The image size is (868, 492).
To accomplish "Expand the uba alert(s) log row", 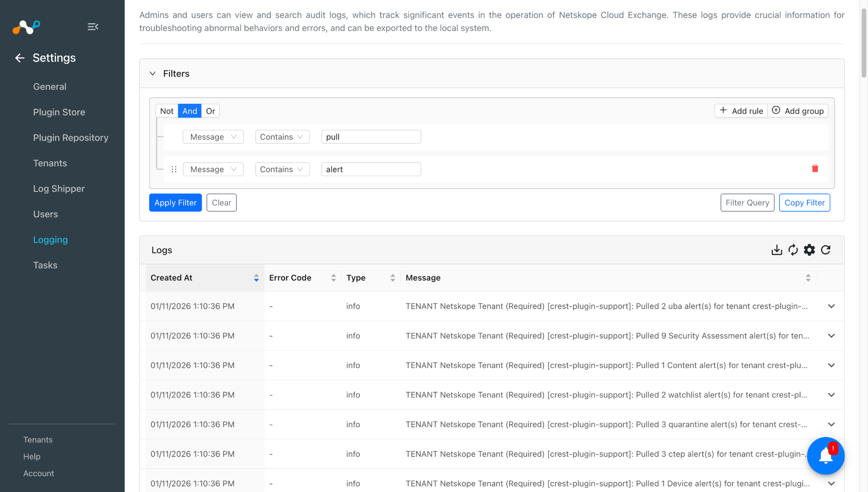I will click(x=831, y=306).
